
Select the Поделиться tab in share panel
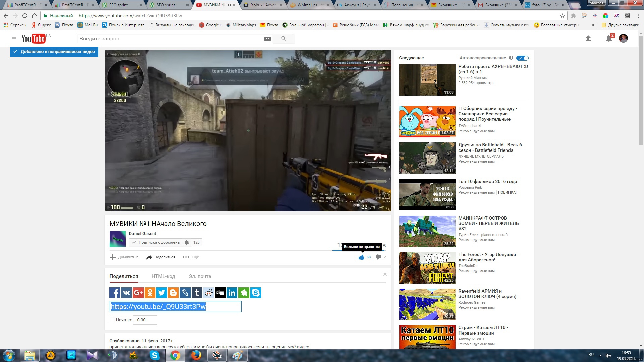point(124,276)
